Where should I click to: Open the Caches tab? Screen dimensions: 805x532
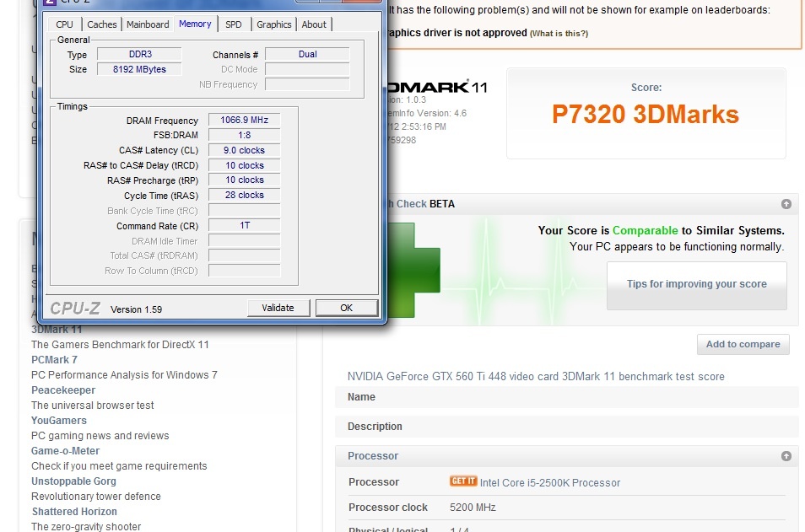click(x=101, y=24)
